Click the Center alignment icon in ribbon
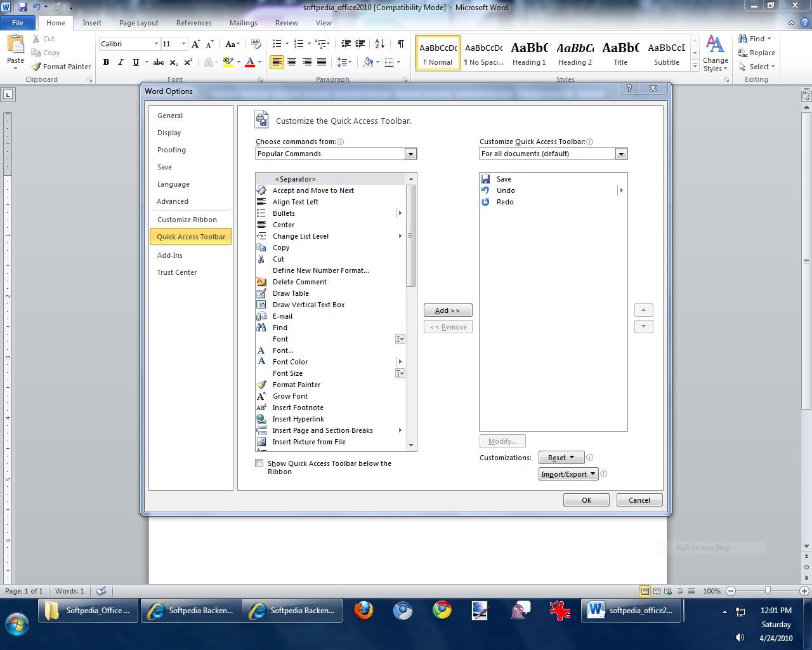This screenshot has height=650, width=812. tap(292, 62)
